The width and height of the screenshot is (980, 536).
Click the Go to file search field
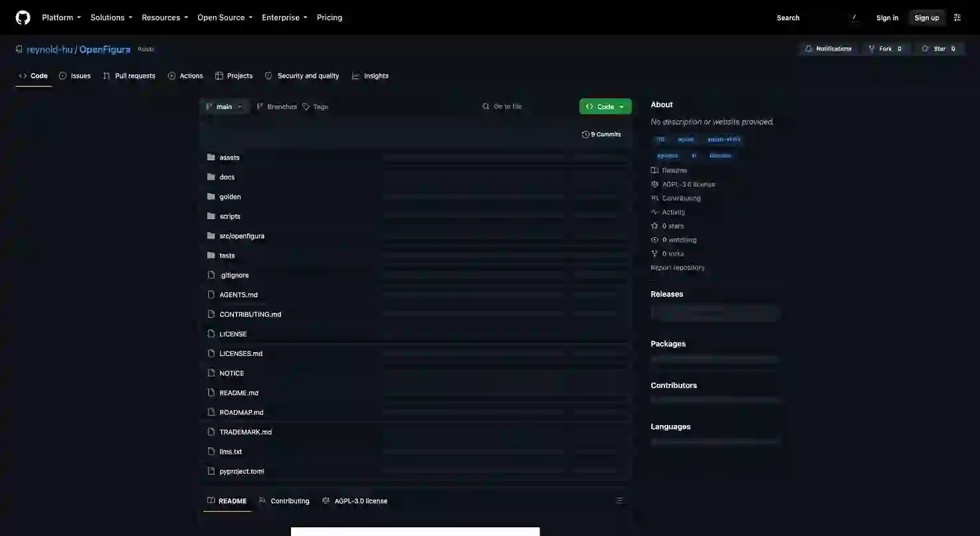point(526,107)
